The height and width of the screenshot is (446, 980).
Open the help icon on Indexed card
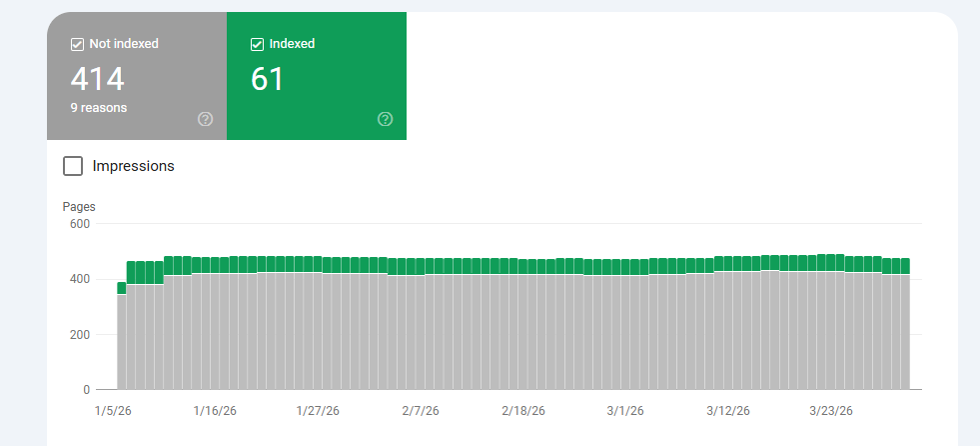click(385, 119)
